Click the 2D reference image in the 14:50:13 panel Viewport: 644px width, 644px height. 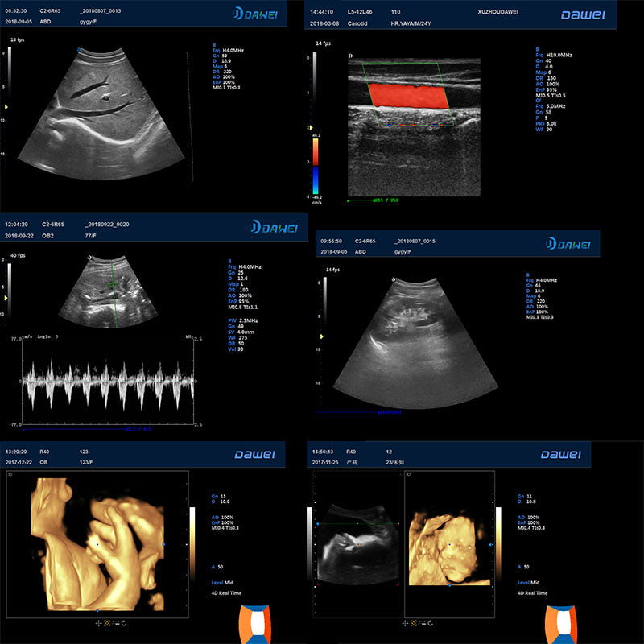pos(357,544)
